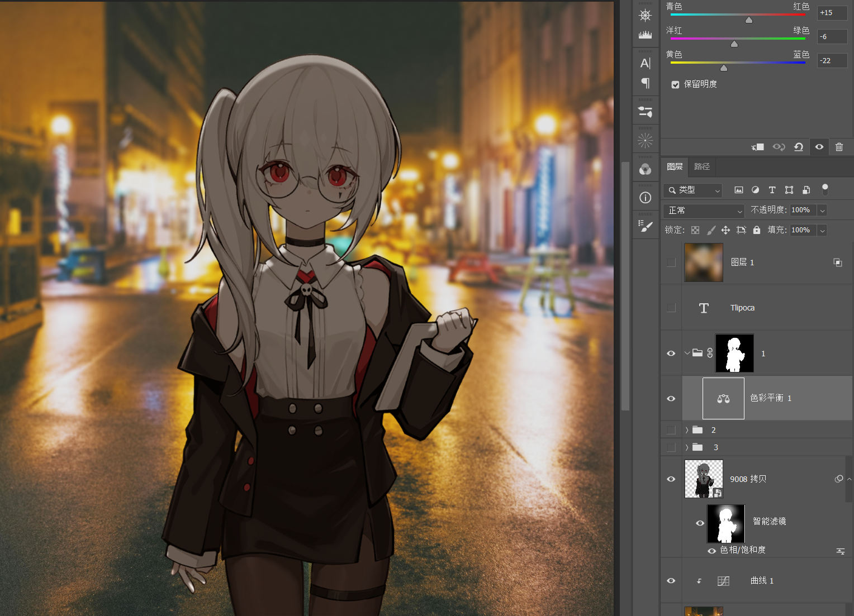Clip adjustment to layer below icon

(758, 147)
